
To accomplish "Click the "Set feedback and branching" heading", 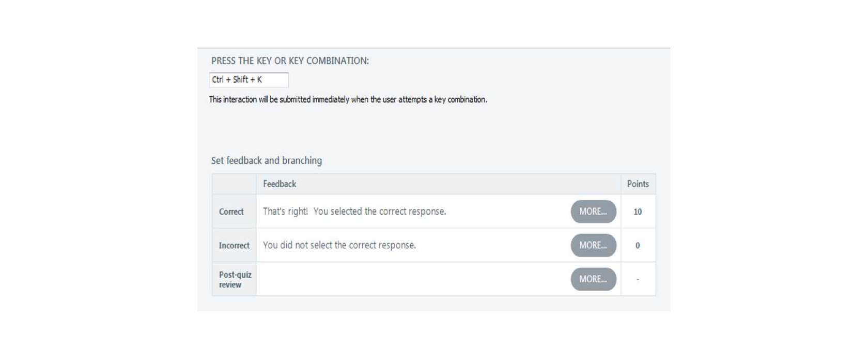I will [267, 160].
